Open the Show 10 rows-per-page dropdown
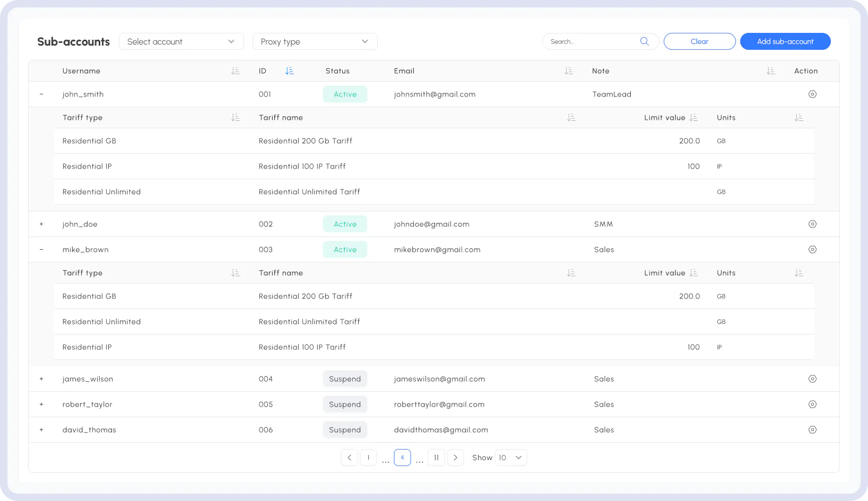Viewport: 868px width, 501px height. (511, 458)
